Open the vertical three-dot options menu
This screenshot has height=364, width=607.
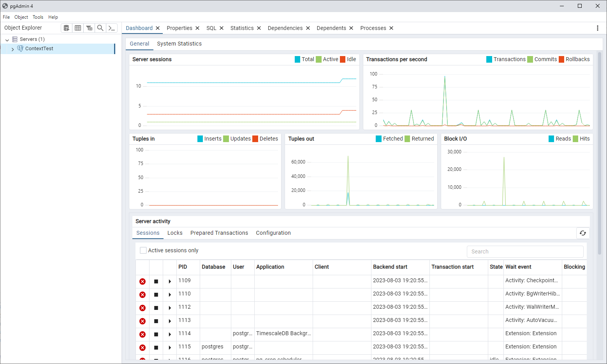(598, 28)
